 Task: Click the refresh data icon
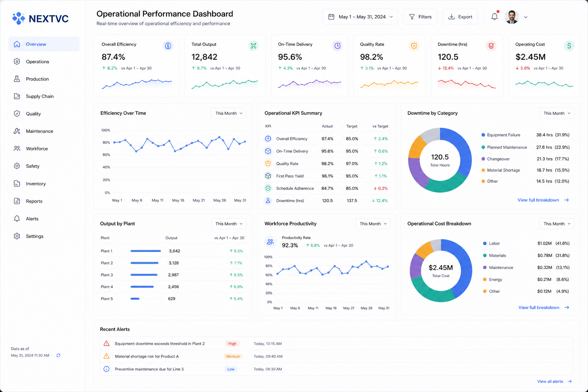pos(58,355)
